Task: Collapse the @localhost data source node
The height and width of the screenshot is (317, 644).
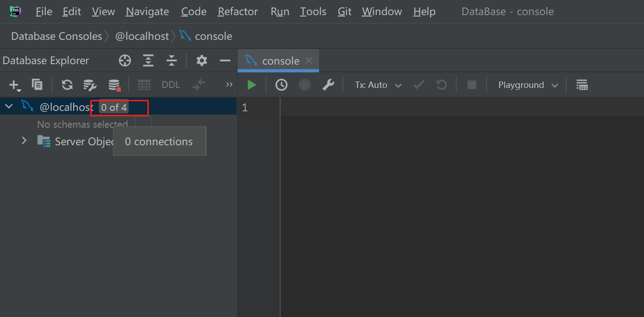Action: (8, 107)
